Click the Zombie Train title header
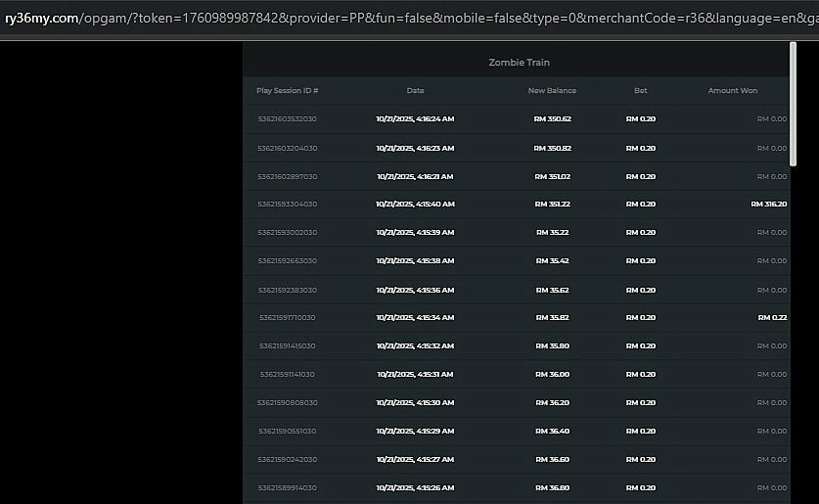Viewport: 819px width, 504px height. click(519, 63)
